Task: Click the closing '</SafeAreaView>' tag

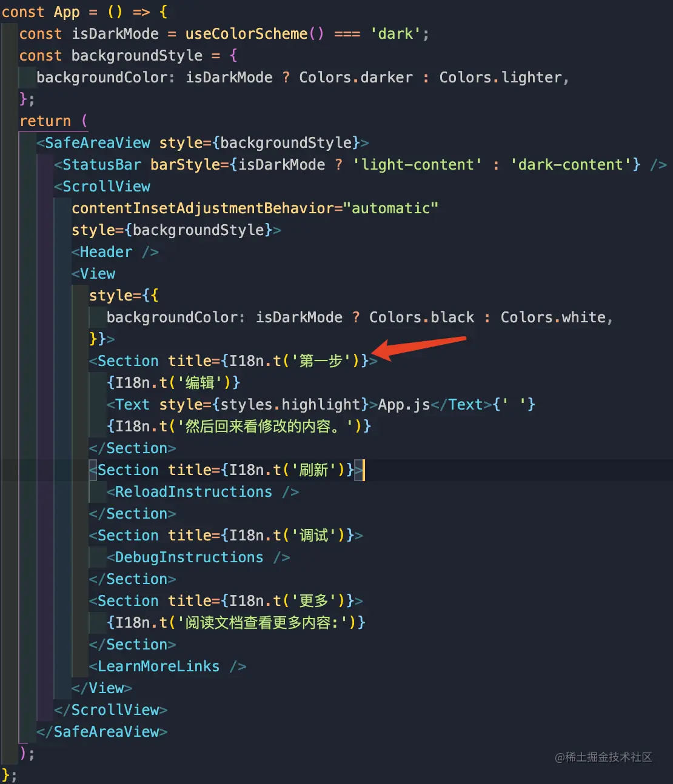Action: [102, 732]
